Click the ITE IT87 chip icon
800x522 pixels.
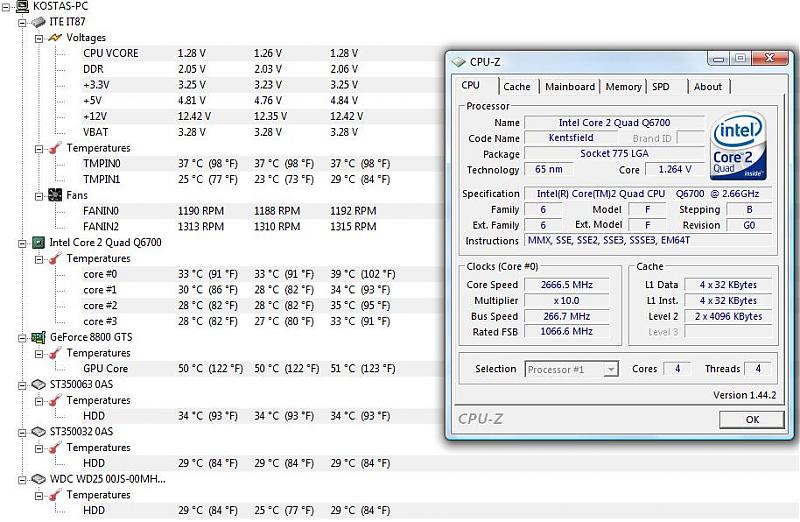[x=38, y=22]
